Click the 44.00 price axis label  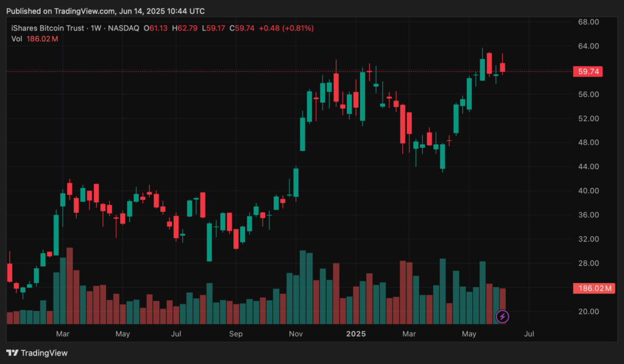coord(589,167)
